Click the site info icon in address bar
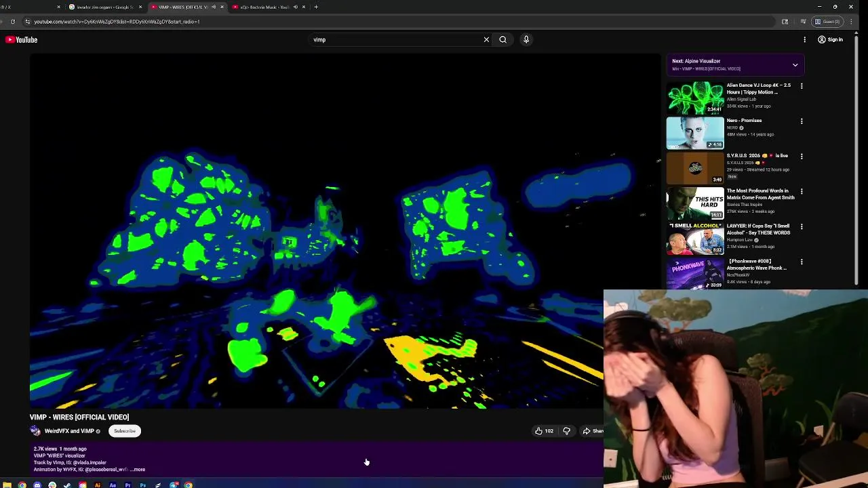 coord(27,22)
